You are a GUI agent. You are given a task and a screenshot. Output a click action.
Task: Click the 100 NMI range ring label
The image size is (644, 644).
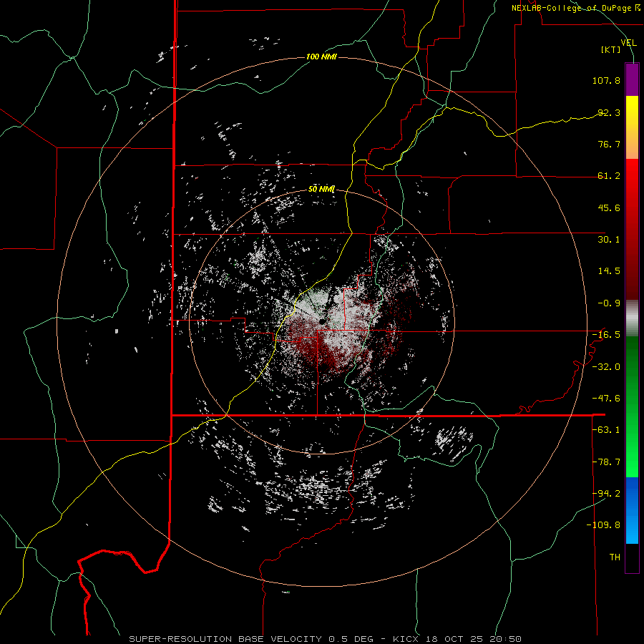click(x=321, y=57)
